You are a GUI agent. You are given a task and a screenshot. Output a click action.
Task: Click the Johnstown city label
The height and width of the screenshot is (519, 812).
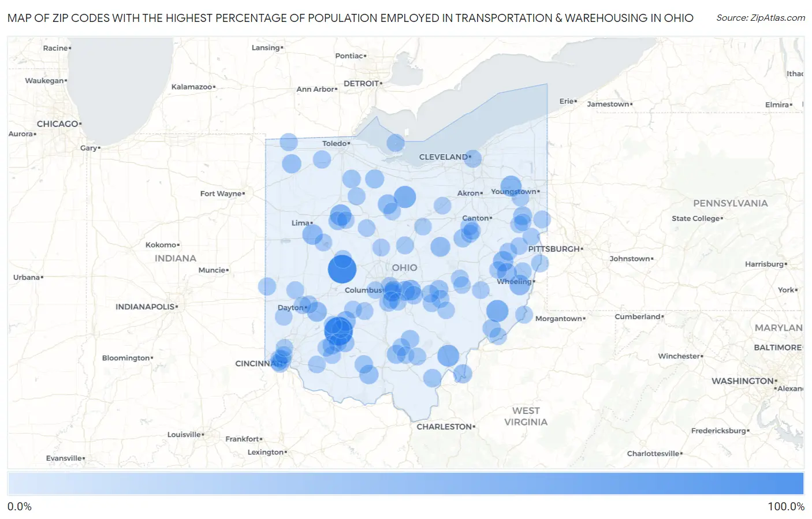point(630,259)
